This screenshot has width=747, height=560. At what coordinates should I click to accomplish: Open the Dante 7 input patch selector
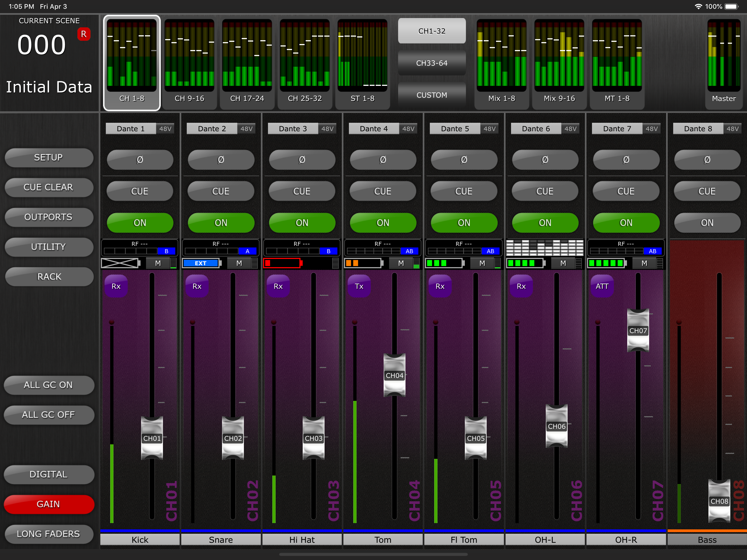pos(617,129)
